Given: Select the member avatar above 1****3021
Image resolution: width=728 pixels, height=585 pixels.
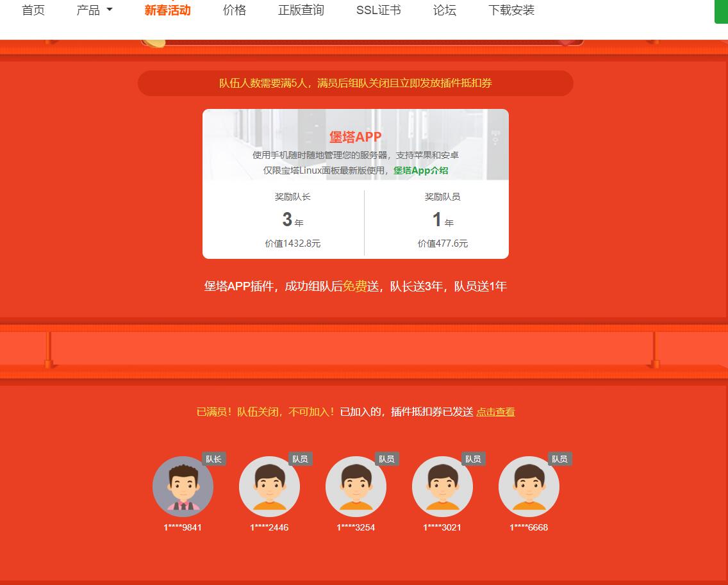Looking at the screenshot, I should pos(442,486).
